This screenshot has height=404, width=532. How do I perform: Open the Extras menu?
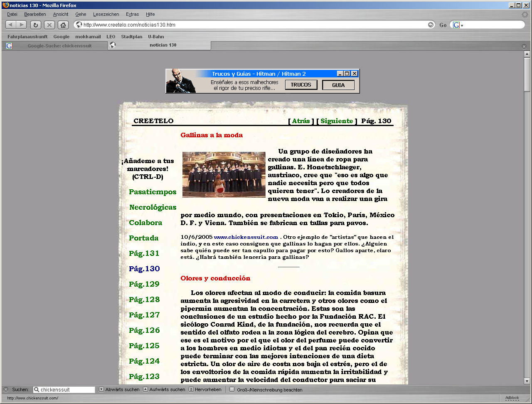pyautogui.click(x=132, y=14)
